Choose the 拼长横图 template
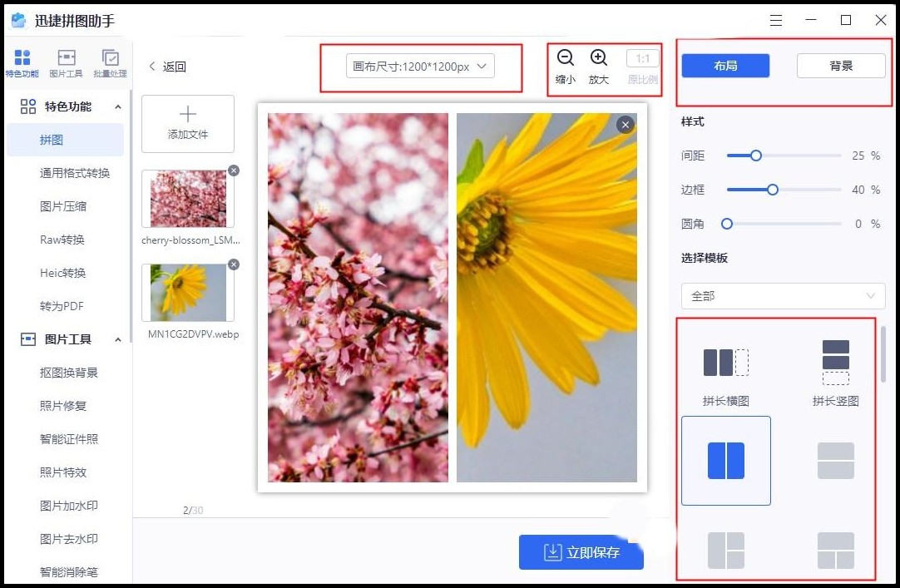This screenshot has width=900, height=588. coord(725,359)
